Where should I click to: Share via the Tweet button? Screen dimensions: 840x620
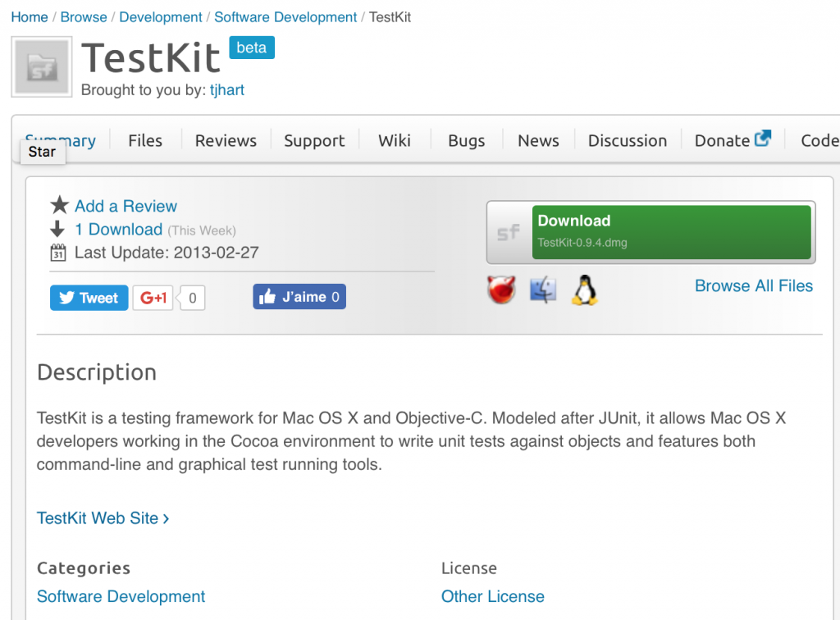pyautogui.click(x=89, y=298)
